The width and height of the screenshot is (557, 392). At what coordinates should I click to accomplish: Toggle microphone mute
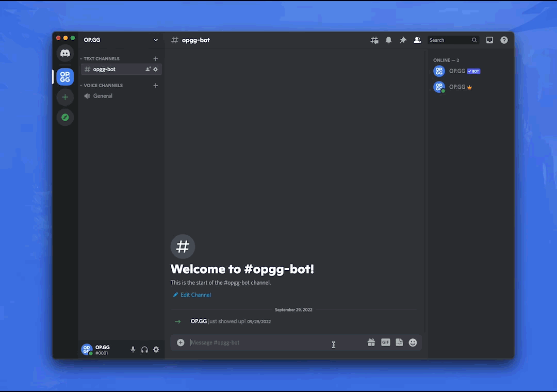[x=133, y=350]
